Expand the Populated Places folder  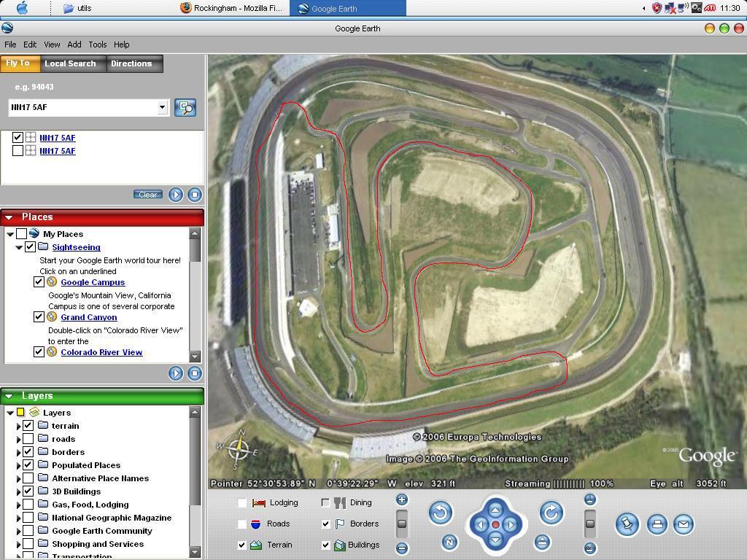[18, 466]
